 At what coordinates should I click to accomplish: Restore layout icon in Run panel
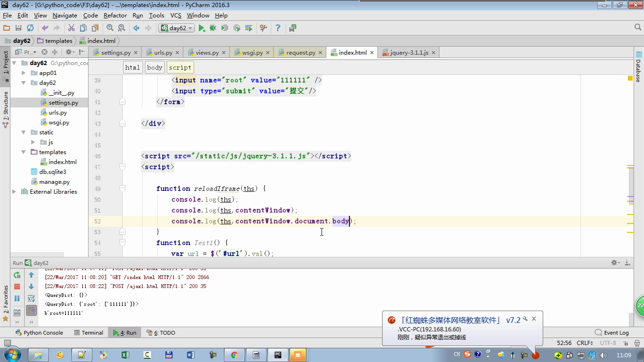click(x=17, y=312)
